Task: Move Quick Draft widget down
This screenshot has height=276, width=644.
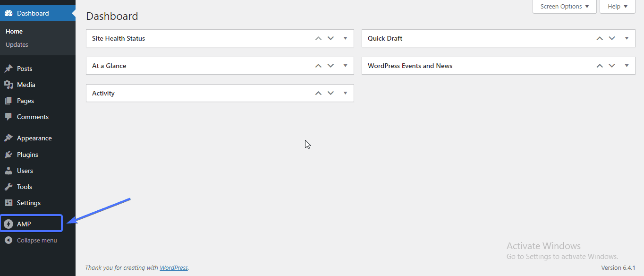Action: coord(612,38)
